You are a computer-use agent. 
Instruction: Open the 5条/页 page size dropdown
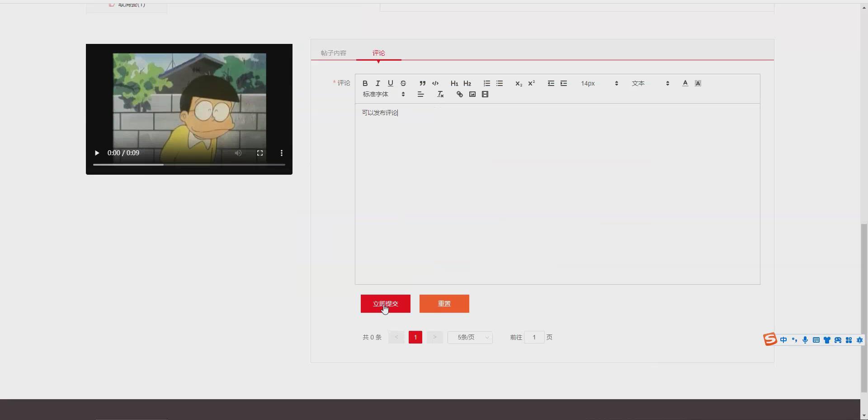(470, 337)
